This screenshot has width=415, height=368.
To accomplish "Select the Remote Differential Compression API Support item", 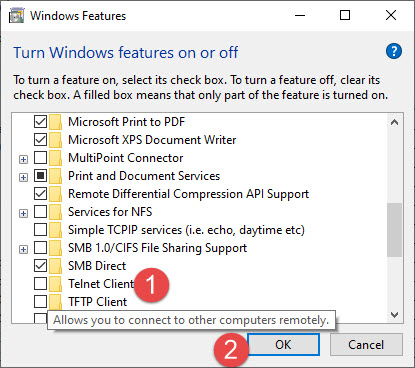I will click(188, 194).
